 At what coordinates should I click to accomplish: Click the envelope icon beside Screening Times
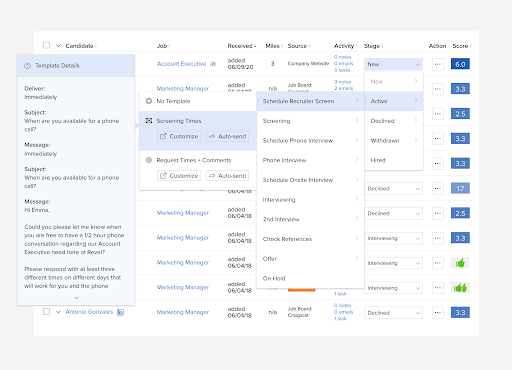[149, 121]
